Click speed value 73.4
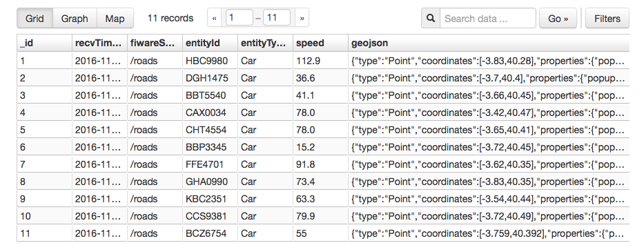The image size is (644, 252). pos(320,182)
